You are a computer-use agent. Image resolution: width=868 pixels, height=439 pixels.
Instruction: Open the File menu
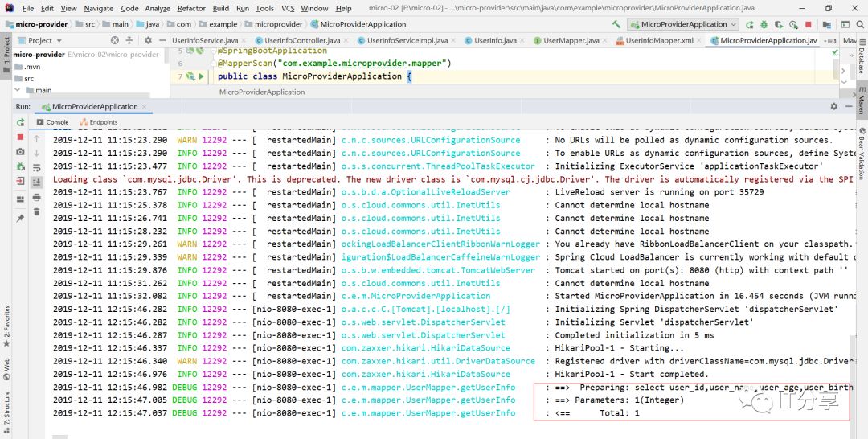27,8
